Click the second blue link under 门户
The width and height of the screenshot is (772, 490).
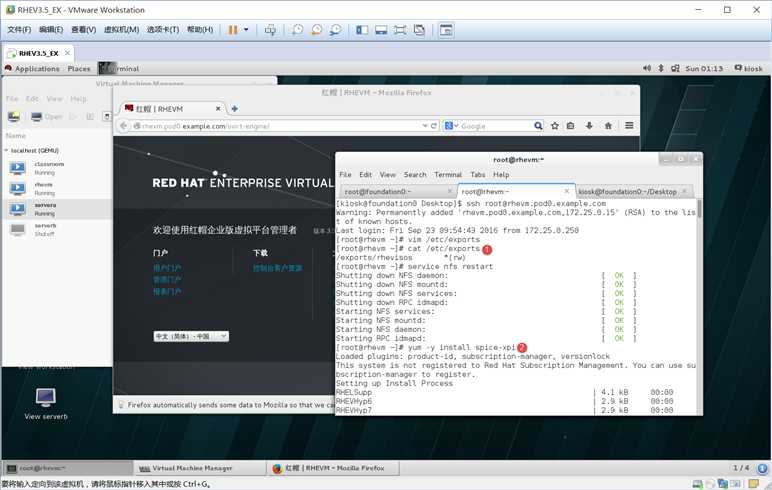[x=167, y=280]
